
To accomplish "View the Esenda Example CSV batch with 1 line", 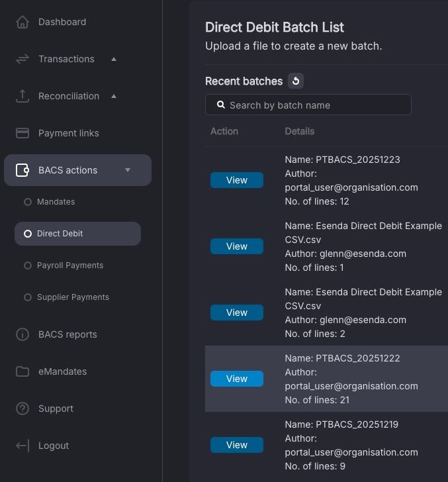I will click(x=237, y=246).
